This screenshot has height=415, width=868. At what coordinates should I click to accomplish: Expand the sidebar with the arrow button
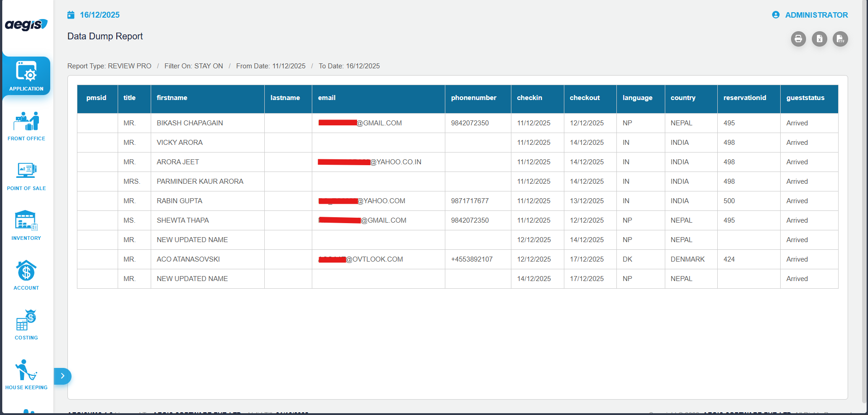pos(62,376)
